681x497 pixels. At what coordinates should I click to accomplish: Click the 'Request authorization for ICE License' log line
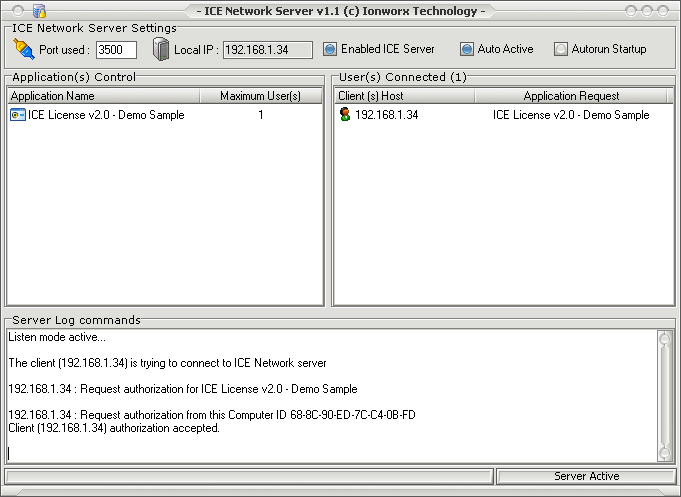pos(183,389)
